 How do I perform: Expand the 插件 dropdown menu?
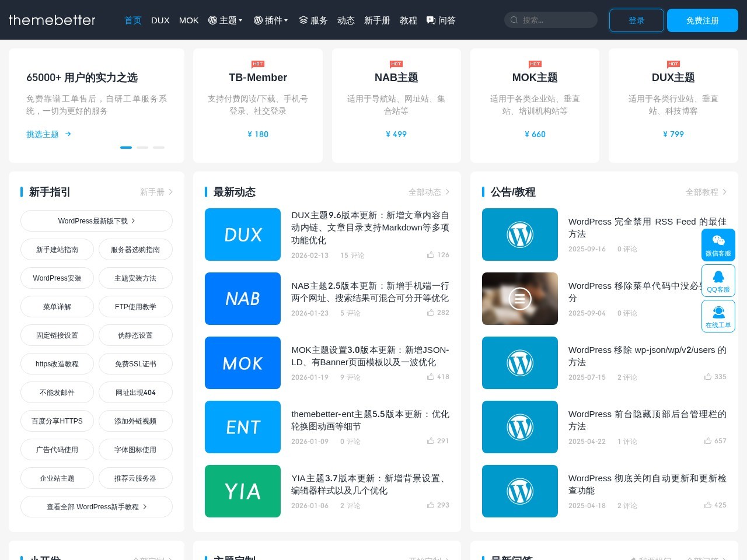tap(271, 20)
